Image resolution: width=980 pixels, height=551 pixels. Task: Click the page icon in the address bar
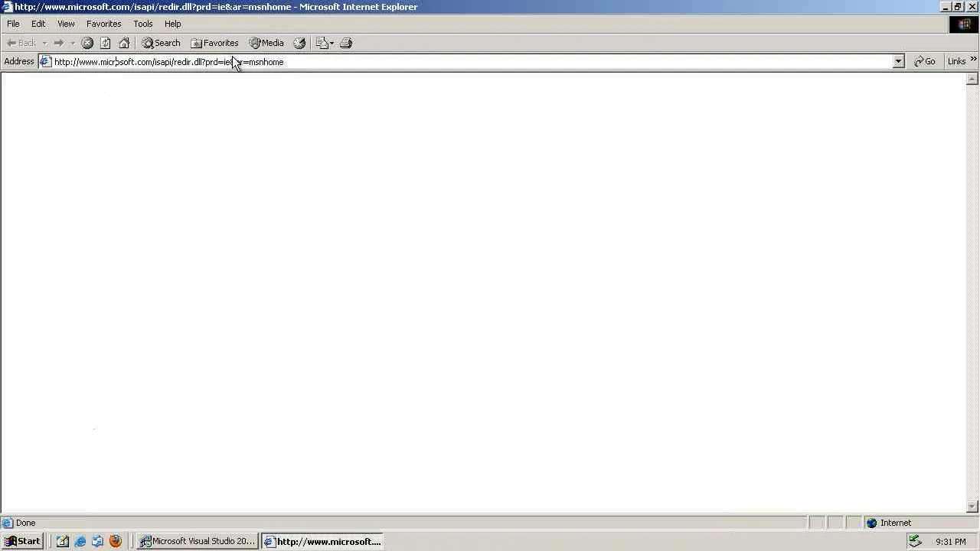(x=46, y=62)
